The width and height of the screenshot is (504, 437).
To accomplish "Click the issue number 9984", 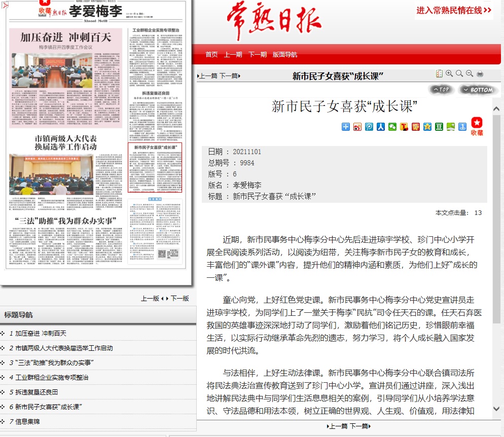I will pos(247,163).
